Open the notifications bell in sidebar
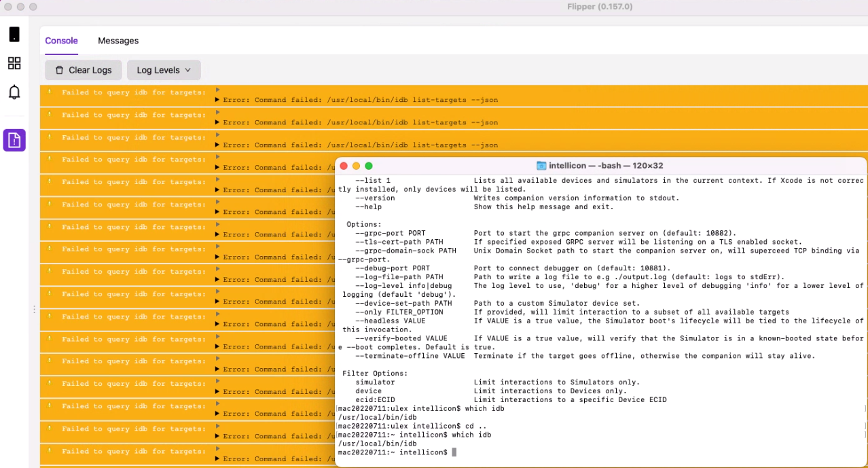 tap(14, 92)
